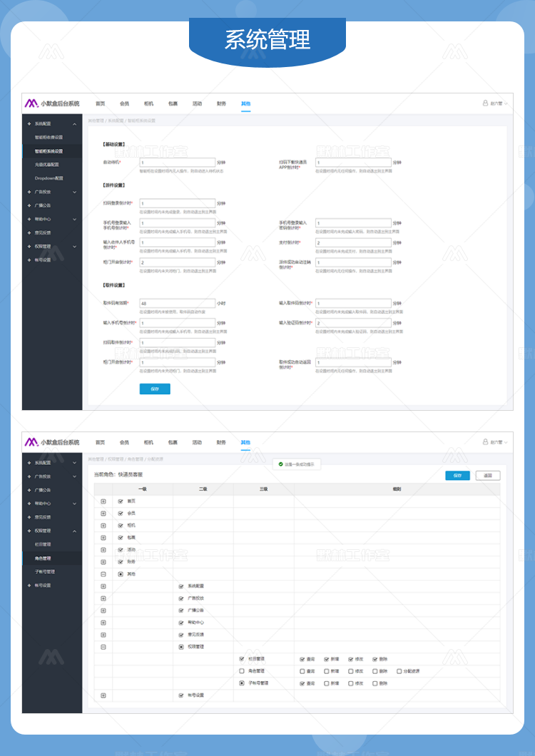Click the 返回 button on the role permissions page

coord(488,476)
